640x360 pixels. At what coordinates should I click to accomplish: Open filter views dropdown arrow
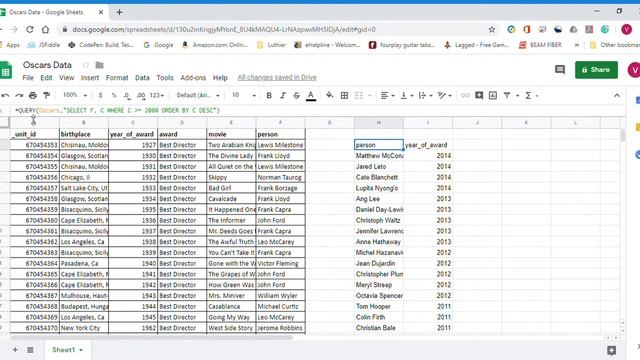(518, 96)
